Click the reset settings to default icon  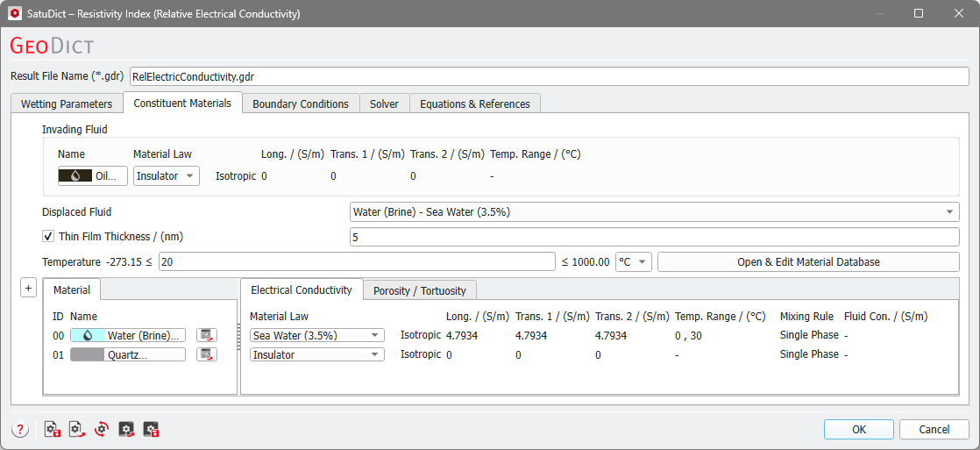(x=102, y=429)
